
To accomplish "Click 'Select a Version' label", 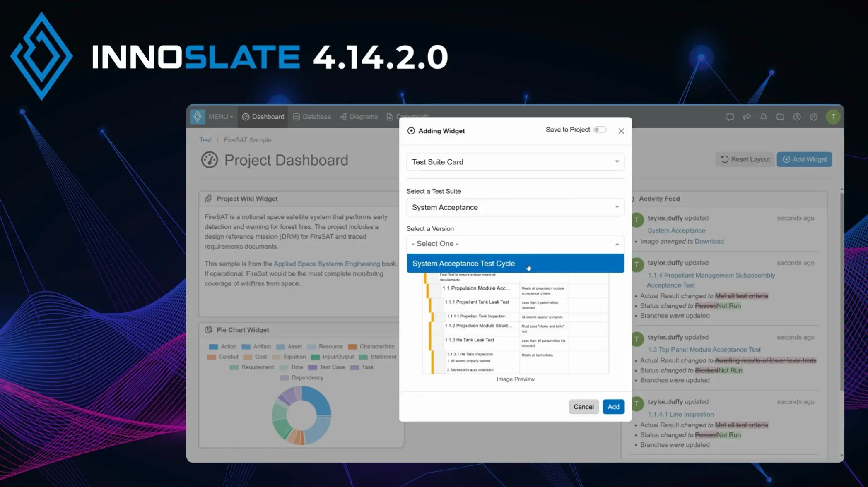I will 430,228.
